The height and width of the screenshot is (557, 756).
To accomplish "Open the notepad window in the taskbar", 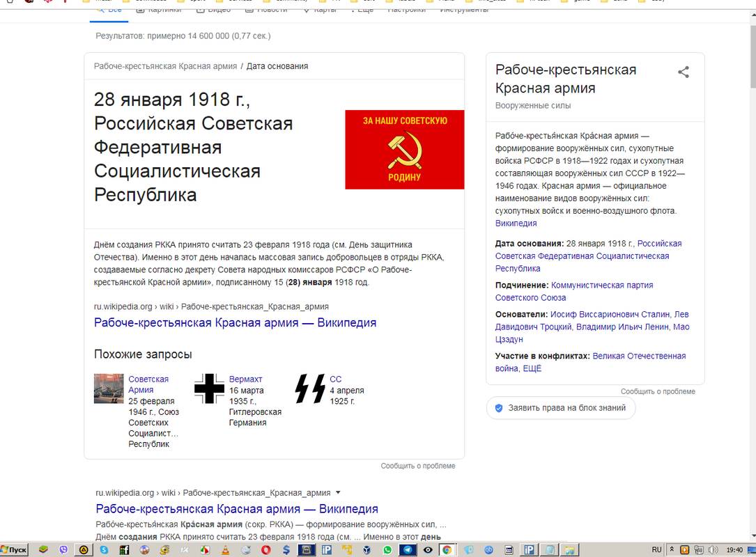I will pos(549,550).
